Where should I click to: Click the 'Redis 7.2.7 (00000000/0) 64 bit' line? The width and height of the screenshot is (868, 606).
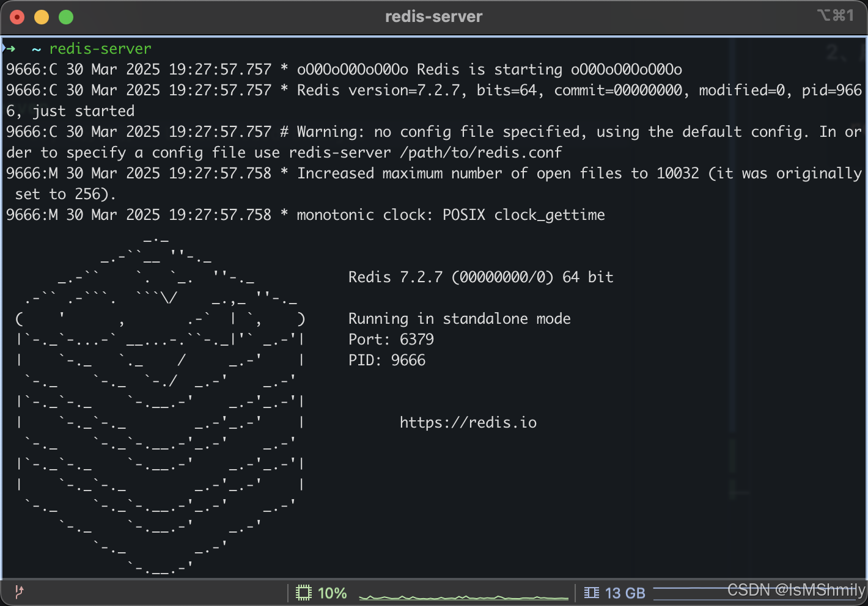[480, 277]
